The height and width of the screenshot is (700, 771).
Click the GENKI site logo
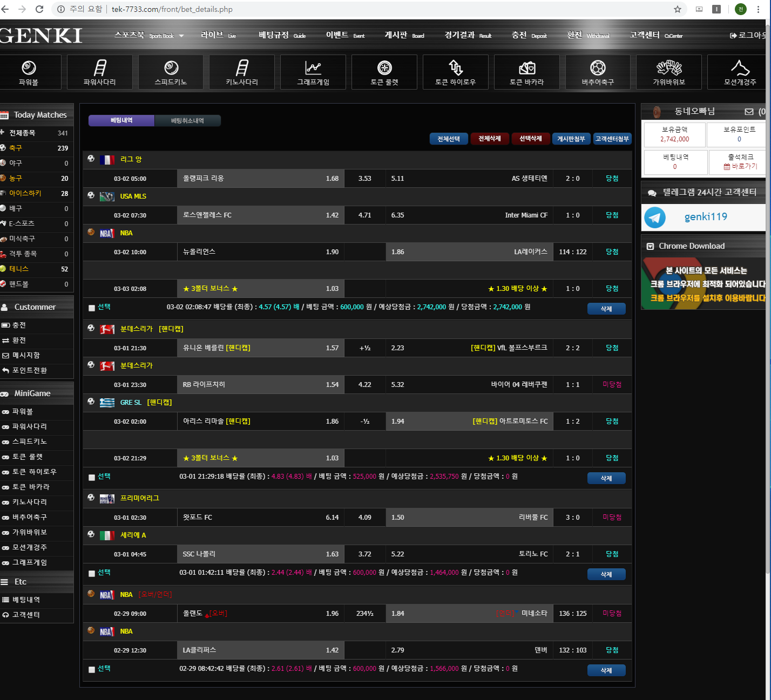tap(40, 36)
